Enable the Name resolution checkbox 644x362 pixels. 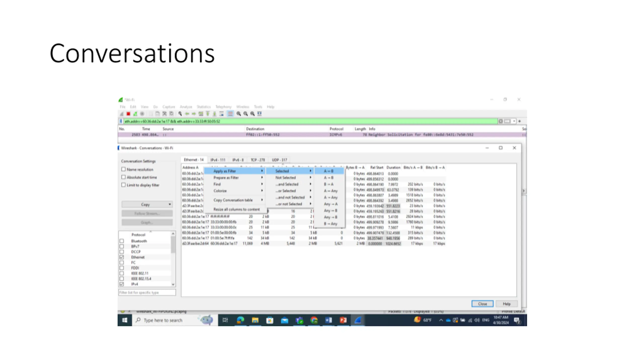pyautogui.click(x=124, y=169)
